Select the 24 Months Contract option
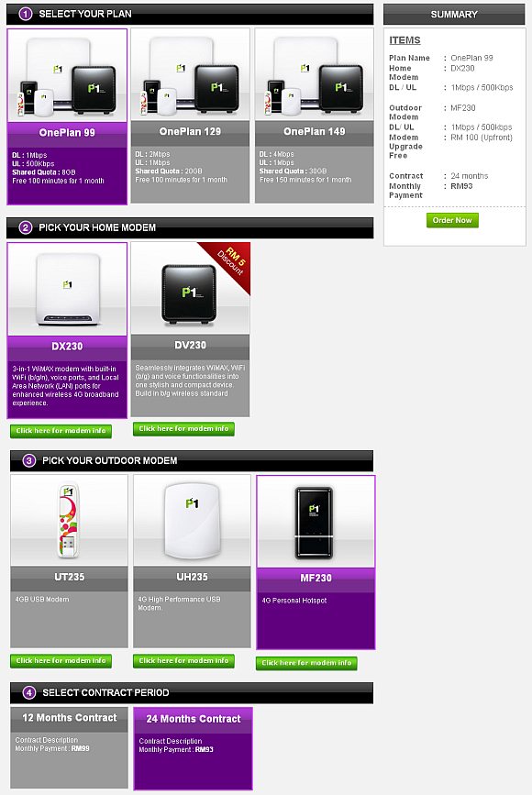The image size is (532, 795). tap(193, 749)
